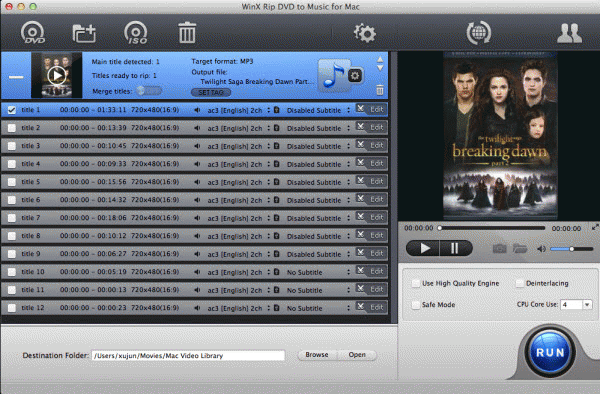
Task: Load an ISO image file
Action: [x=135, y=33]
